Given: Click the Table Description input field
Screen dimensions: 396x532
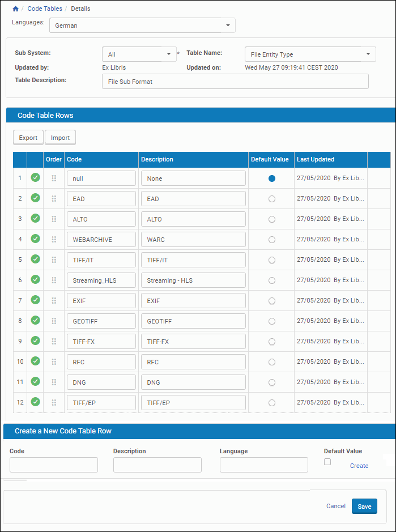Looking at the screenshot, I should pyautogui.click(x=235, y=82).
